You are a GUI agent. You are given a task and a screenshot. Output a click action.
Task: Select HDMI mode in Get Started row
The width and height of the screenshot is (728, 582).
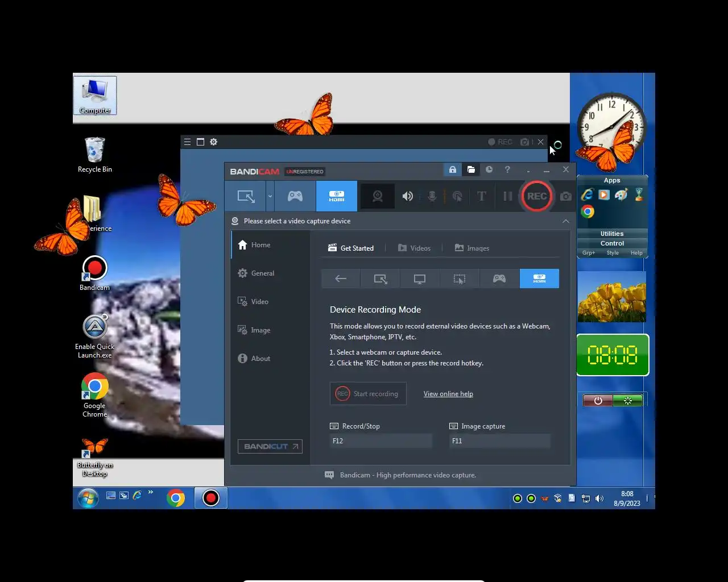[x=539, y=278]
